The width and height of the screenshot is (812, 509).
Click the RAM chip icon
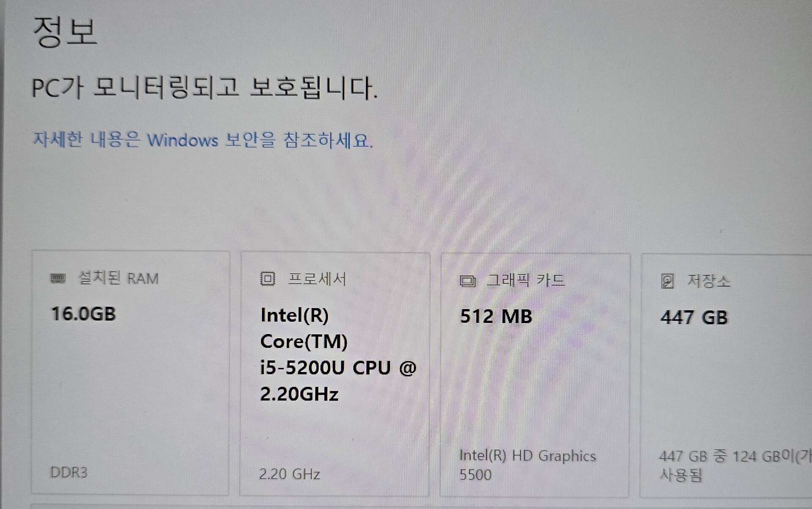58,279
